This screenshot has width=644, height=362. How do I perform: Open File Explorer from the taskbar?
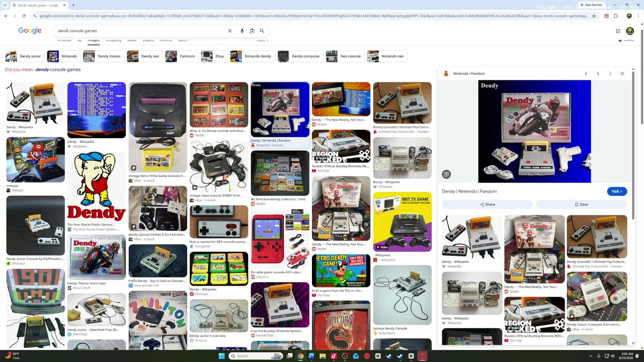323,356
